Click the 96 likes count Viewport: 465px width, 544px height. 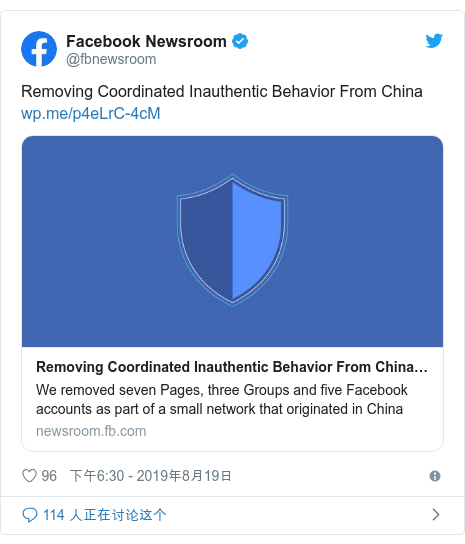tap(49, 476)
